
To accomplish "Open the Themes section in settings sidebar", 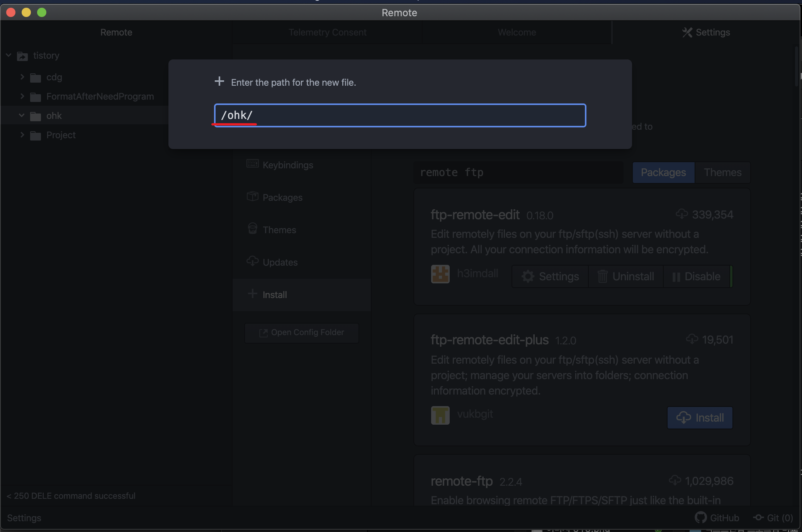I will point(279,230).
